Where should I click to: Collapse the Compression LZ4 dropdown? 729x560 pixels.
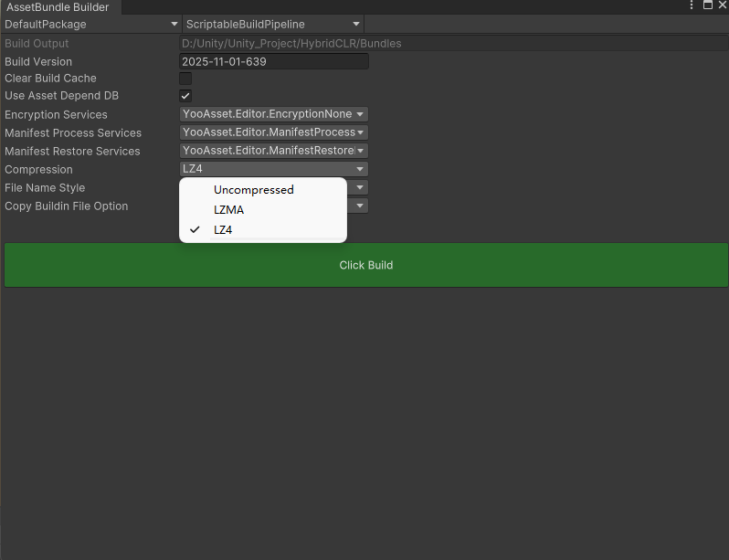[274, 169]
